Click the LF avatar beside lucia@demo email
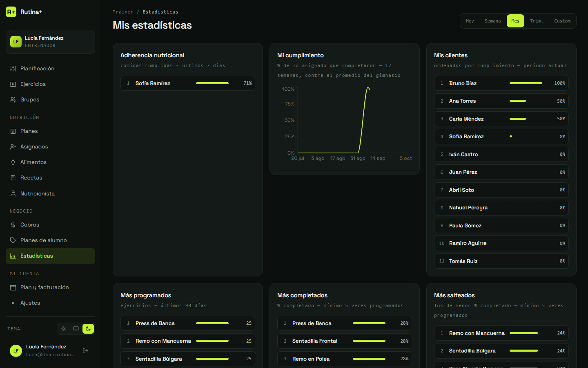 click(16, 350)
